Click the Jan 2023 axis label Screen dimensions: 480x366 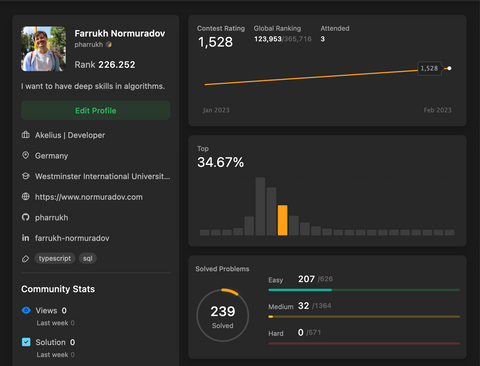pos(216,110)
